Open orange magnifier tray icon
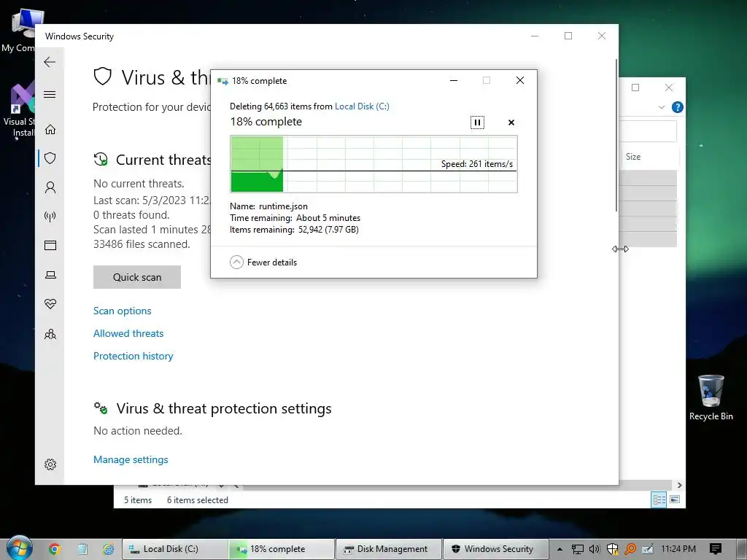The width and height of the screenshot is (747, 560). (x=630, y=549)
